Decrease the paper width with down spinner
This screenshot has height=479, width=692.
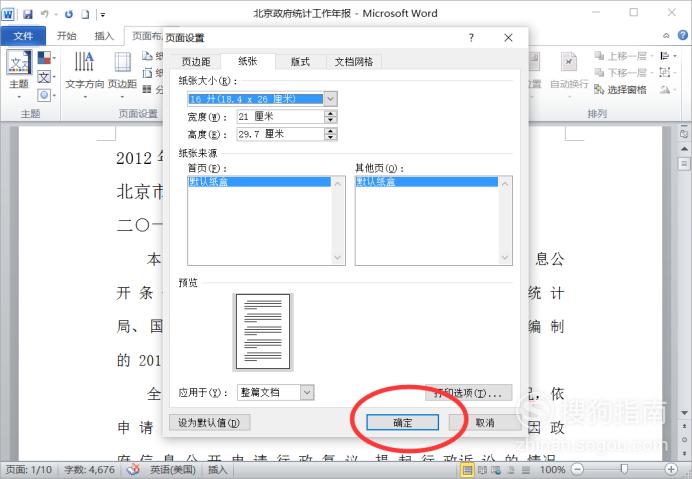(x=331, y=121)
